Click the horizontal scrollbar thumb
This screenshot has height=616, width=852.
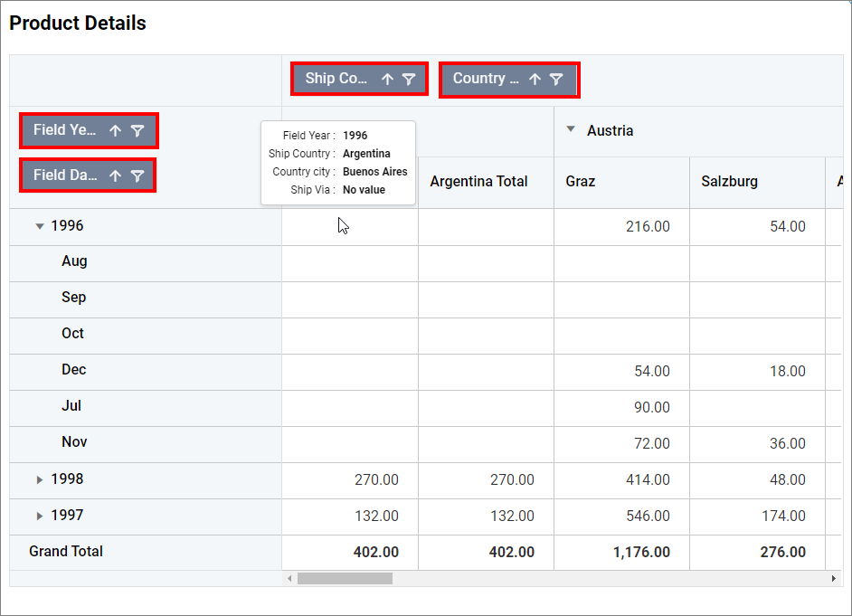tap(345, 578)
